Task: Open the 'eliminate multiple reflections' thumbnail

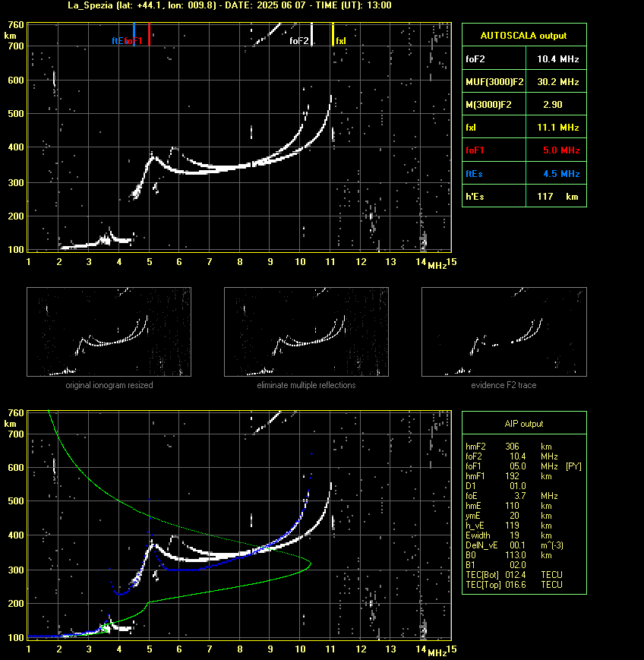Action: (306, 332)
